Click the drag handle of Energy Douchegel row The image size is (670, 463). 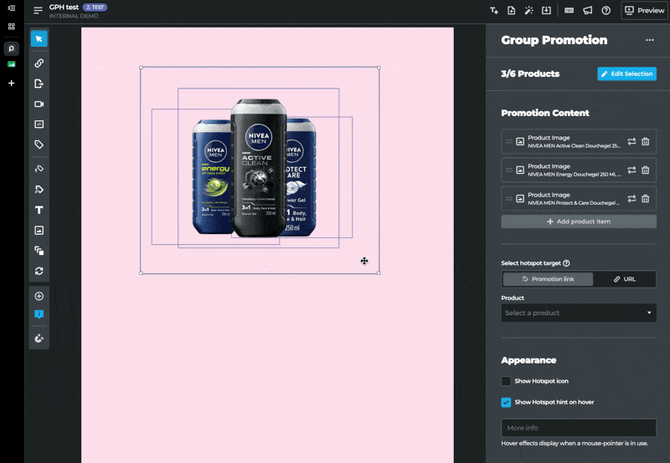point(509,170)
